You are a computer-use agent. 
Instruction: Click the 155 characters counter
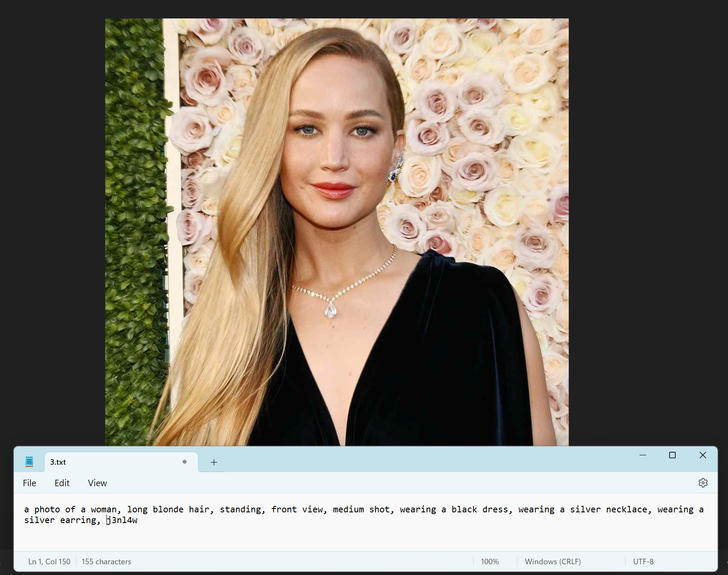106,561
